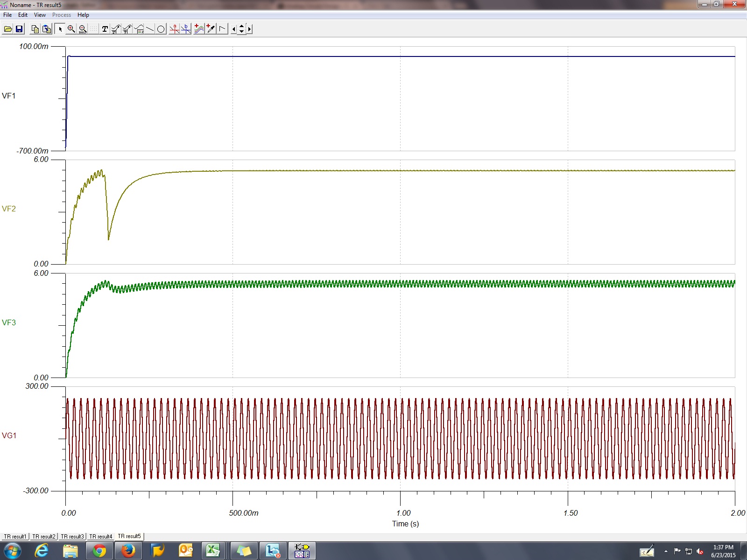Image resolution: width=747 pixels, height=560 pixels.
Task: Select the line drawing tool
Action: pyautogui.click(x=150, y=29)
